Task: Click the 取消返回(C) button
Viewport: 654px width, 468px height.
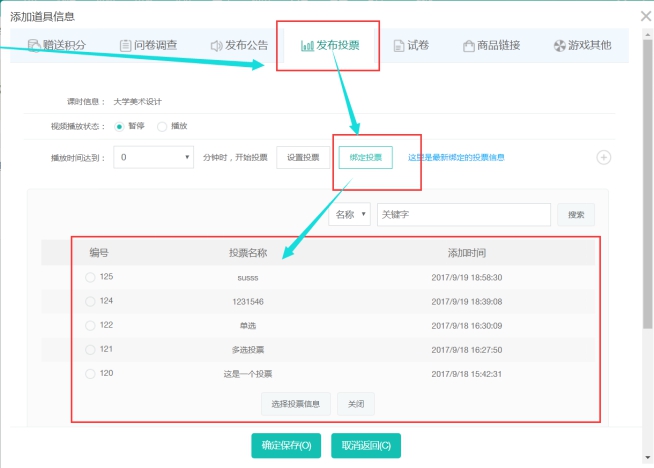Action: (x=366, y=446)
